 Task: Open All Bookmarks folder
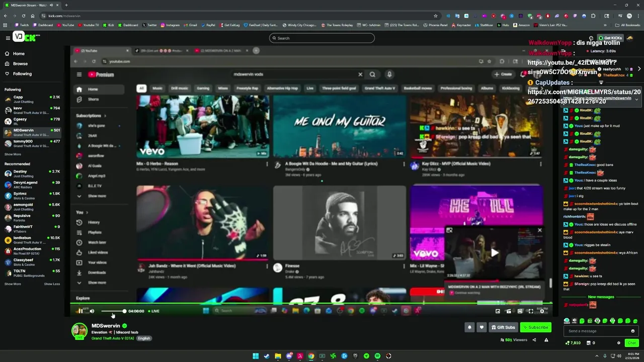[x=627, y=25]
